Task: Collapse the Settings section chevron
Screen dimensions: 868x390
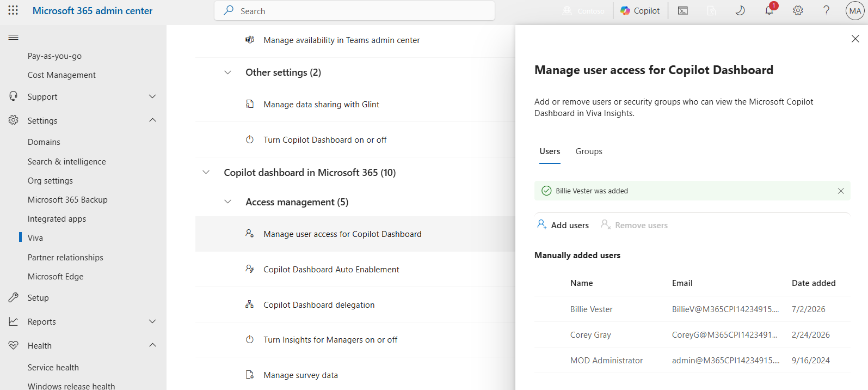Action: (x=152, y=120)
